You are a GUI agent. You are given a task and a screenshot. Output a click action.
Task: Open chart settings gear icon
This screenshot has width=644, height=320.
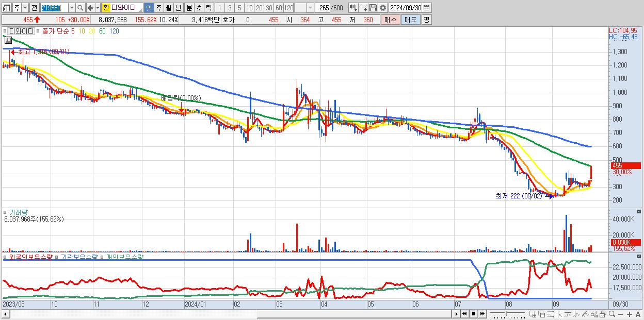383,8
